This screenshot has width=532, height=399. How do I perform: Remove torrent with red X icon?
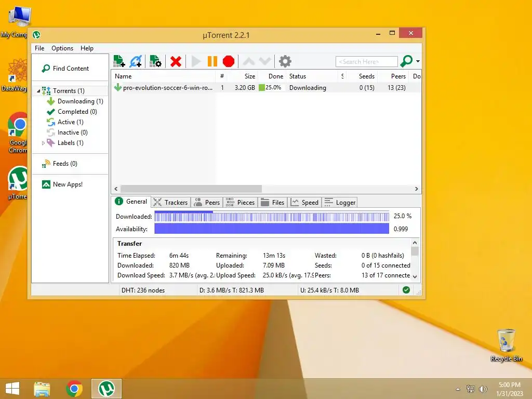176,61
